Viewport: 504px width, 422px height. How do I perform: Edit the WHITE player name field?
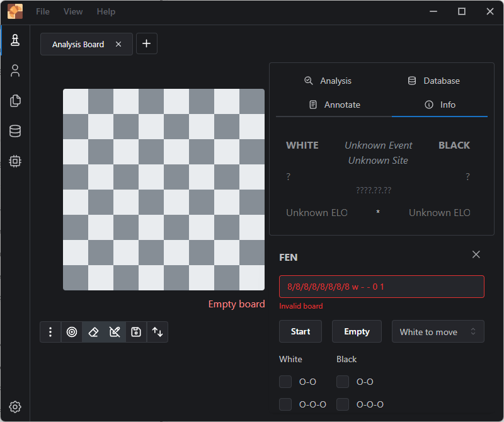coord(302,145)
